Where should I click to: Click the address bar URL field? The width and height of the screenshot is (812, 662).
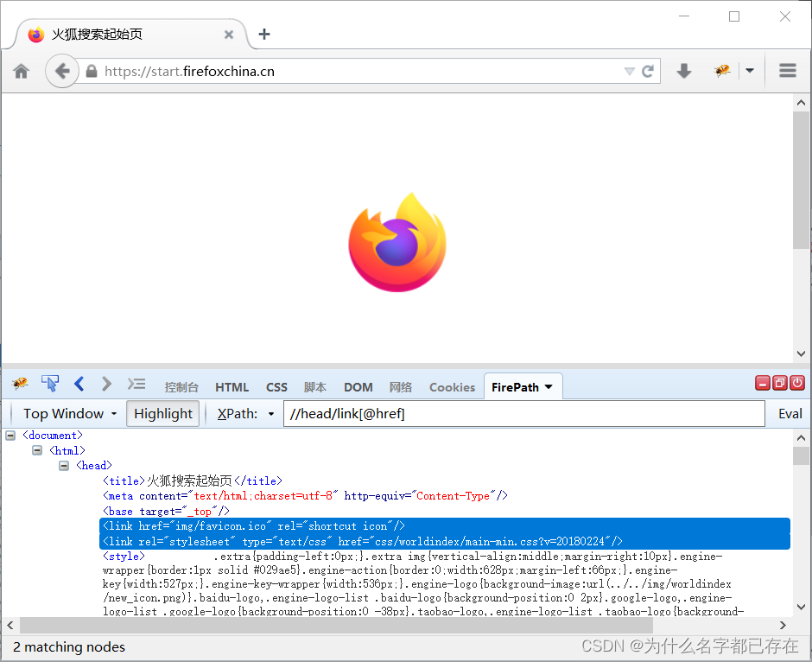click(x=363, y=71)
